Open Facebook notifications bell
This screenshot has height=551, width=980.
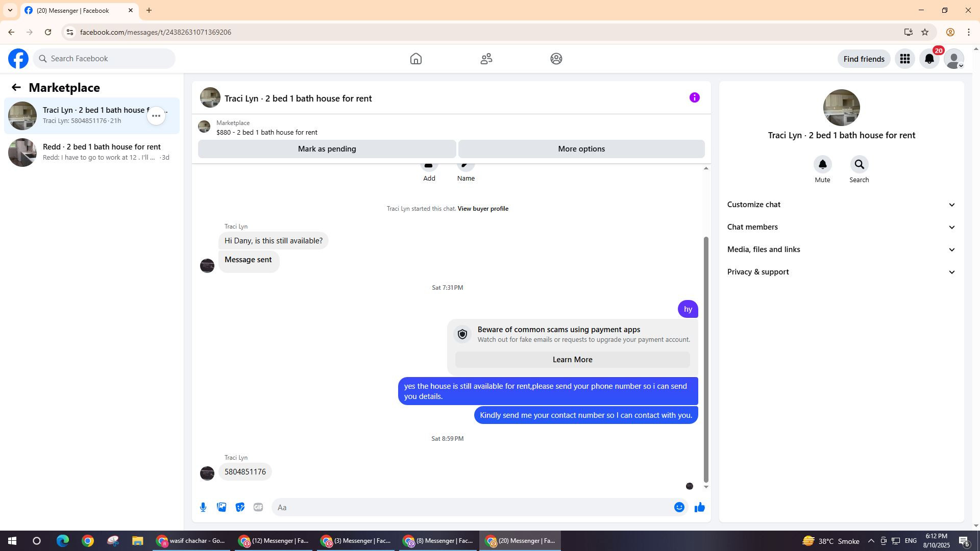[929, 59]
